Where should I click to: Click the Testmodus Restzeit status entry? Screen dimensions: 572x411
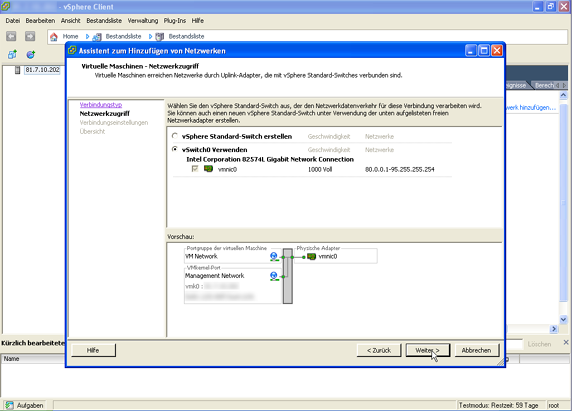click(x=498, y=406)
